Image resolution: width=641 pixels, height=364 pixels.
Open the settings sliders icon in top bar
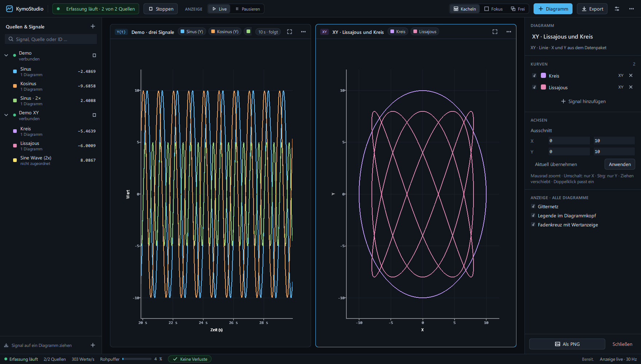pyautogui.click(x=617, y=9)
